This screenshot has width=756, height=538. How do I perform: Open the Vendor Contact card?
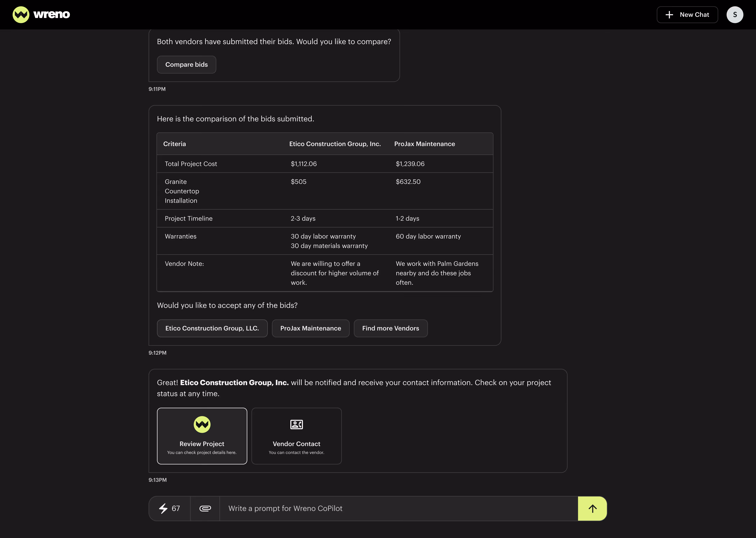click(x=296, y=436)
